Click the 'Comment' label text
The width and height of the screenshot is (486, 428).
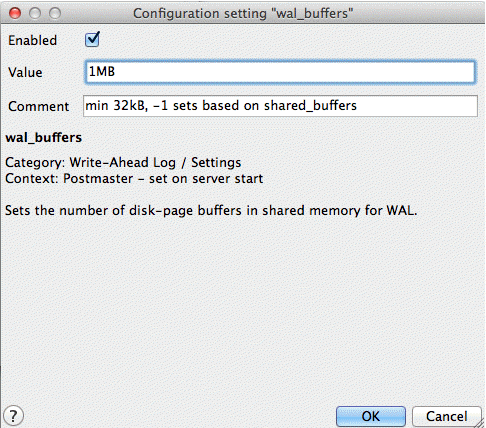pos(39,106)
